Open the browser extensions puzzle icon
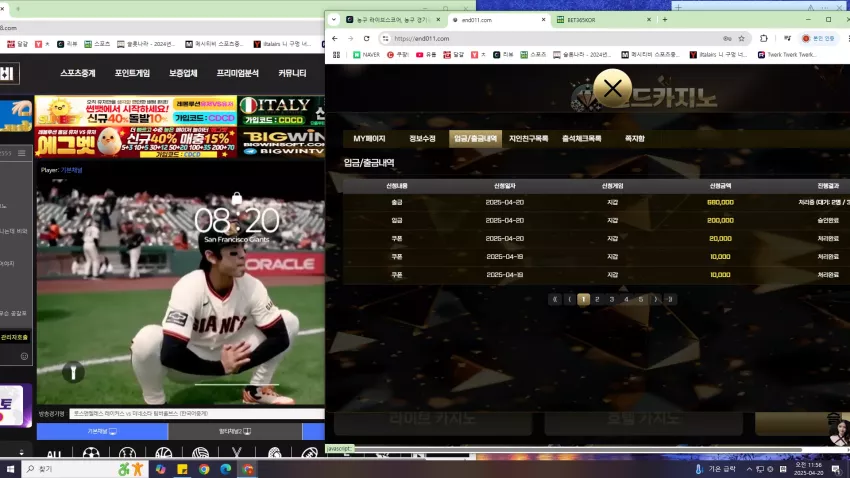This screenshot has height=478, width=850. (764, 38)
